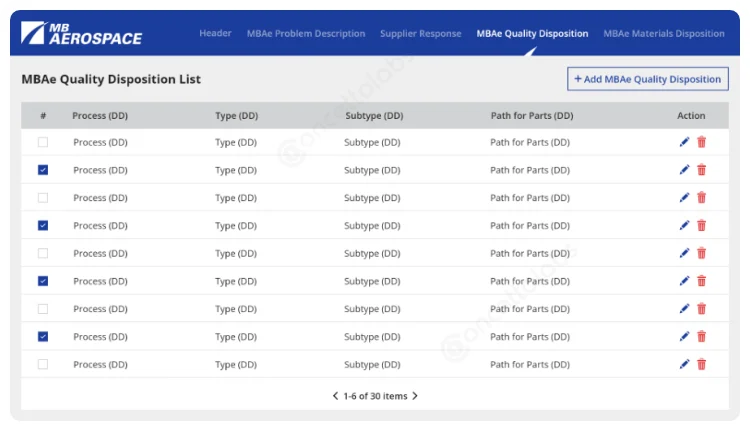Click the pencil icon in fourth row
This screenshot has width=750, height=431.
tap(684, 226)
